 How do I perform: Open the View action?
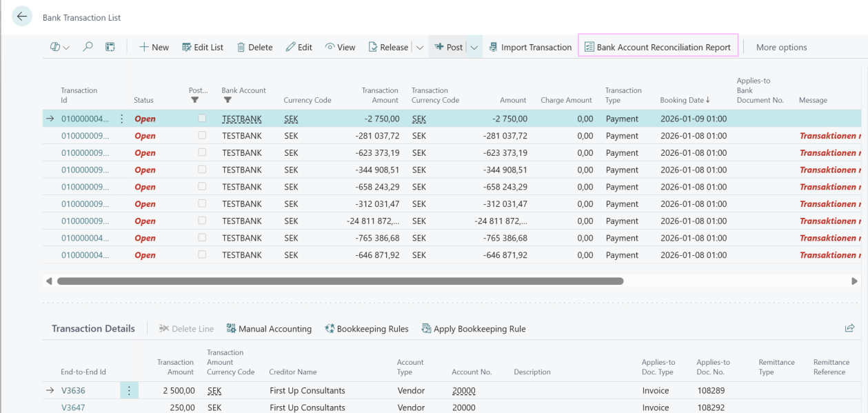[340, 47]
